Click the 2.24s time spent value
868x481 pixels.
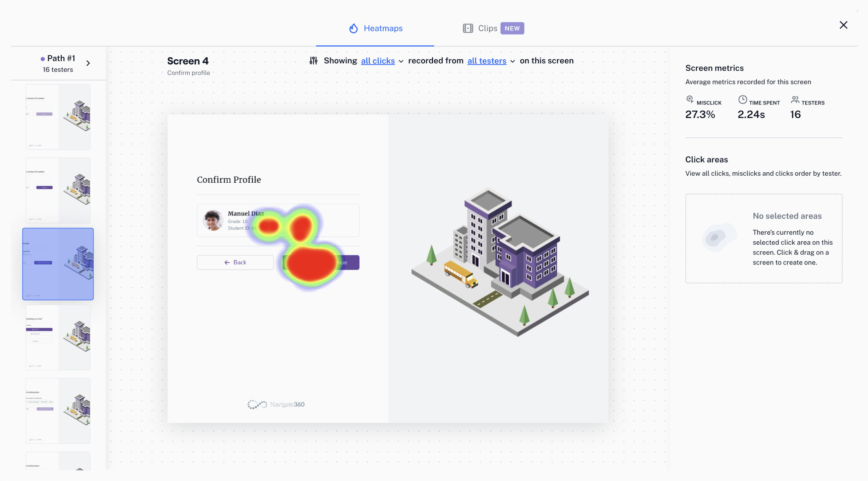[x=751, y=114]
